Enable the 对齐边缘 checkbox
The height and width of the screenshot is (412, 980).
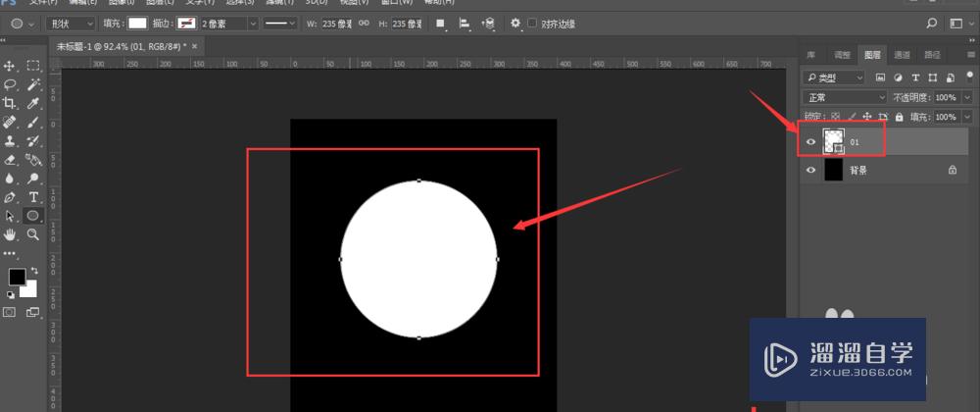pyautogui.click(x=532, y=23)
